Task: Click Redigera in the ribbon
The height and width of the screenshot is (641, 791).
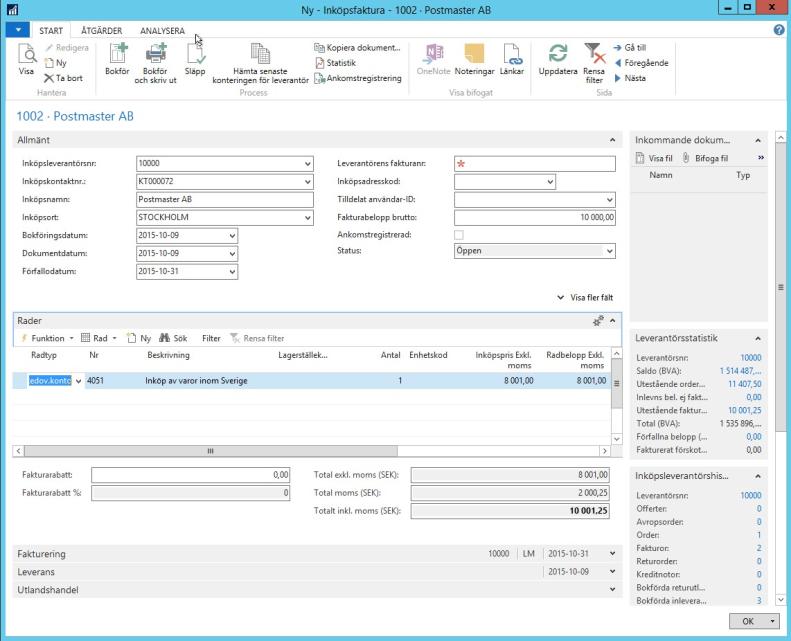Action: pos(67,47)
